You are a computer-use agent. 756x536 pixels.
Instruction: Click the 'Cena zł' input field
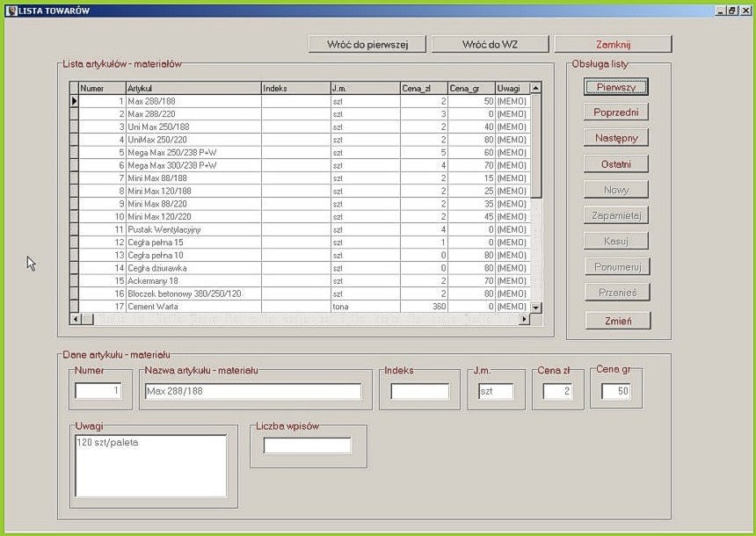(558, 391)
